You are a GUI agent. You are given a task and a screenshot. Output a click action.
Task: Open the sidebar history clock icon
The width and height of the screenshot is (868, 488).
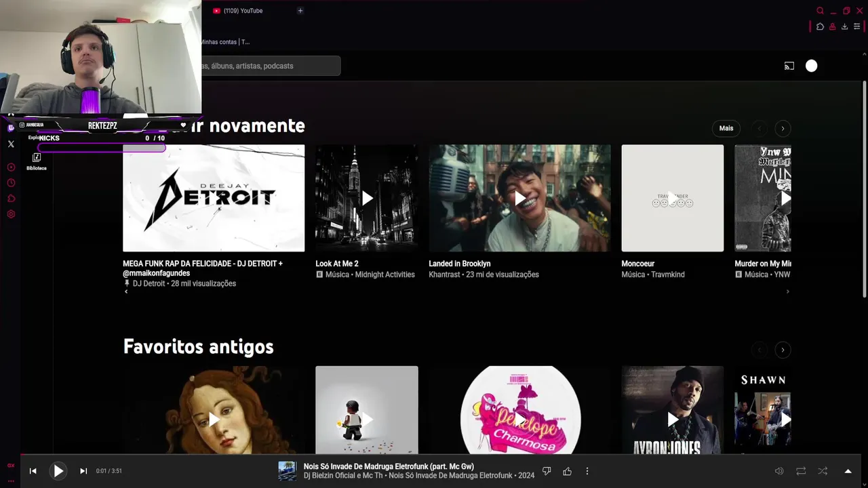click(x=11, y=183)
